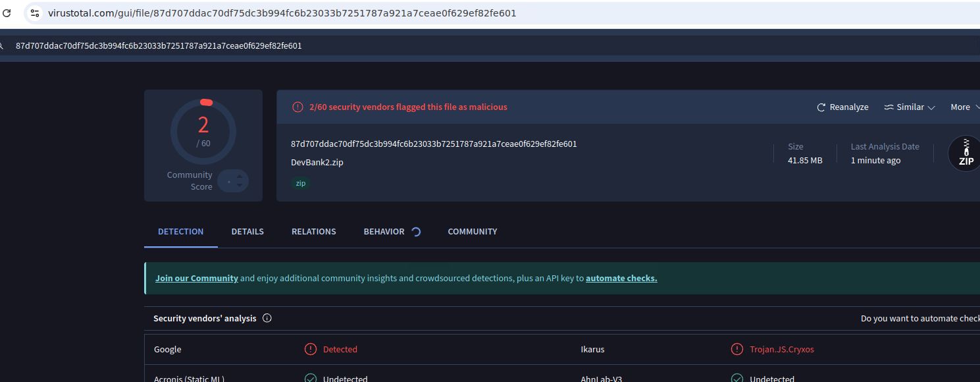
Task: Click the Trojan.JS.Cryxos detection label
Action: point(782,349)
